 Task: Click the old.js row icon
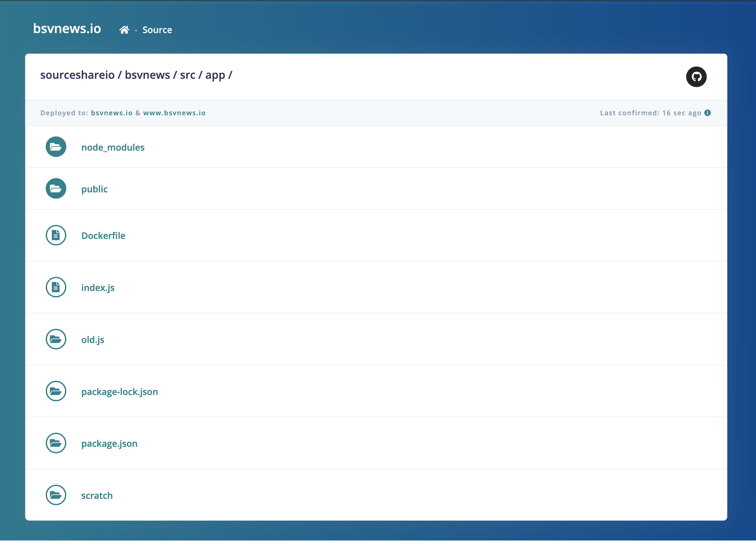coord(56,339)
